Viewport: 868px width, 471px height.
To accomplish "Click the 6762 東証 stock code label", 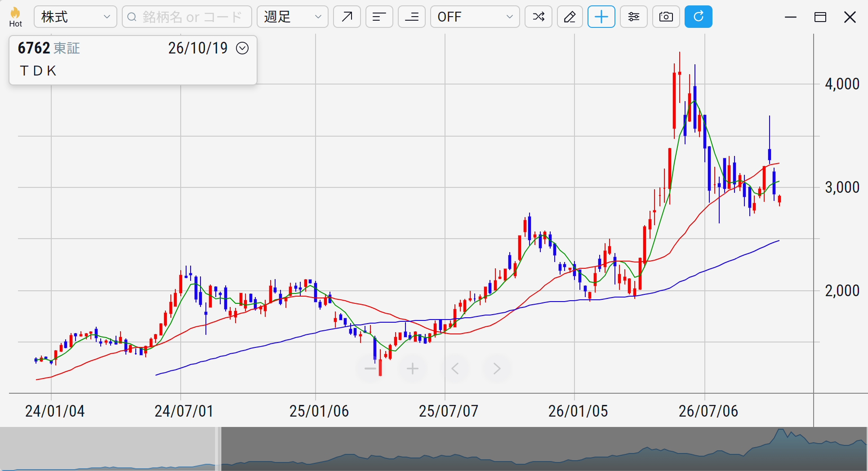I will 49,48.
